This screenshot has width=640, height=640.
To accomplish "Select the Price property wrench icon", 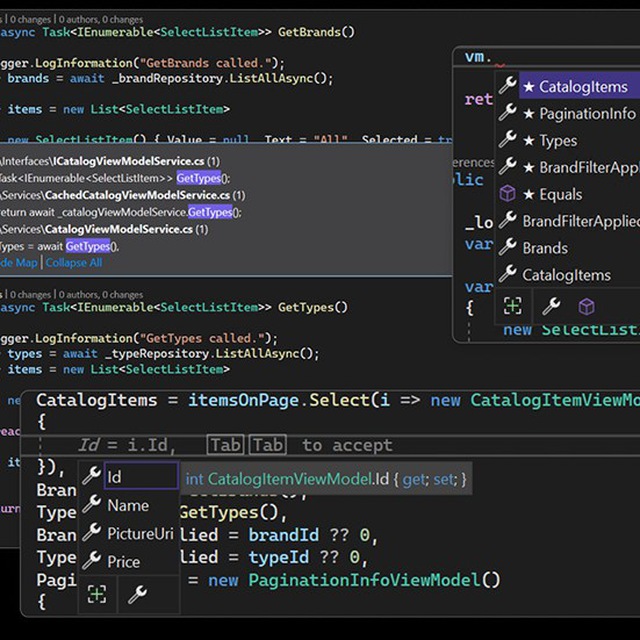I will pyautogui.click(x=91, y=561).
